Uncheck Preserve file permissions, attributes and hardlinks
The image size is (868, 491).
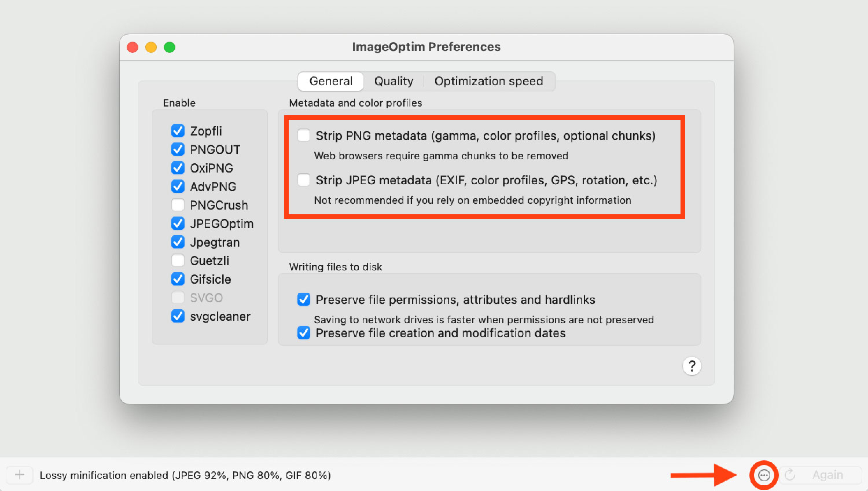[304, 299]
